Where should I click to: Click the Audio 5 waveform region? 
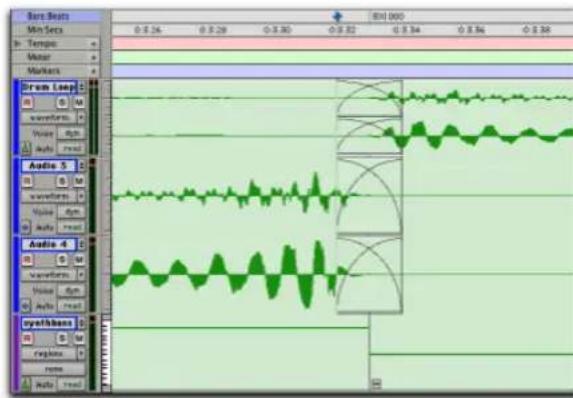click(224, 196)
